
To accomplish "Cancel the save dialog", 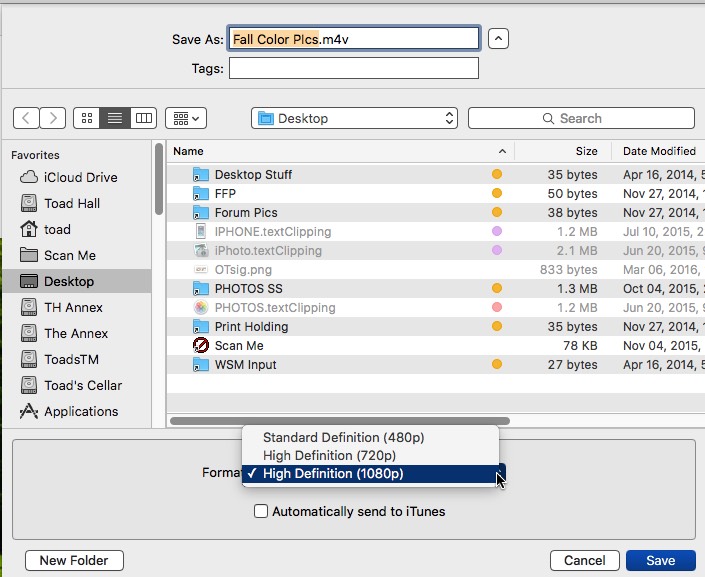I will click(585, 560).
